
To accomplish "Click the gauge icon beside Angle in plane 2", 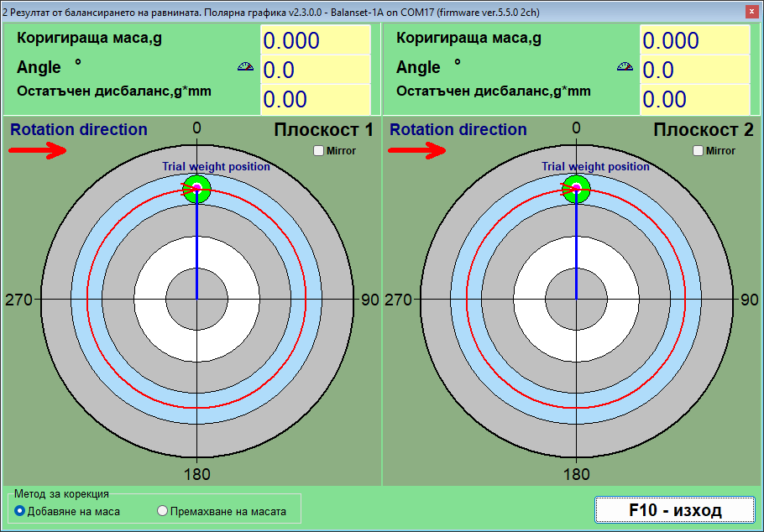I will tap(625, 67).
